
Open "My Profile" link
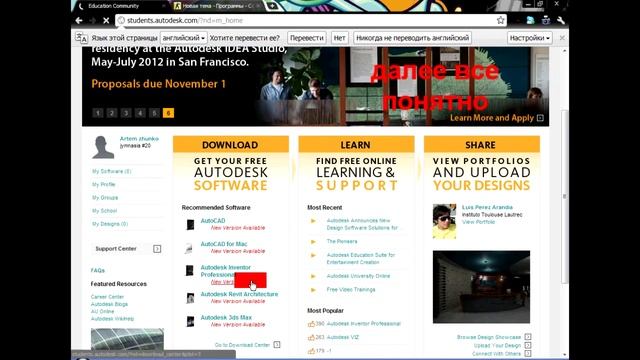[104, 184]
